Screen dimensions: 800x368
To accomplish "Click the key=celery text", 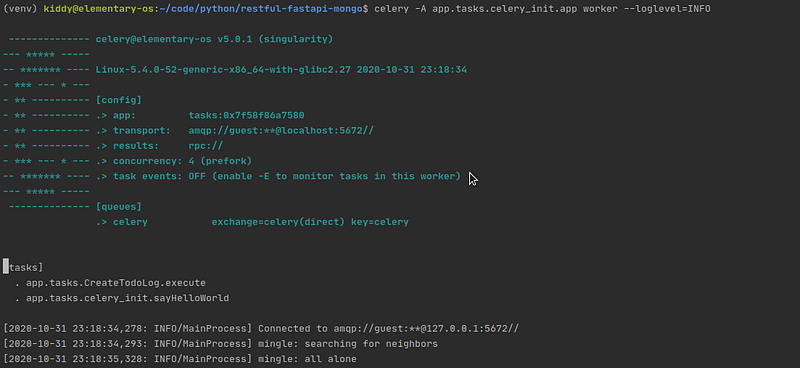I will tap(380, 222).
